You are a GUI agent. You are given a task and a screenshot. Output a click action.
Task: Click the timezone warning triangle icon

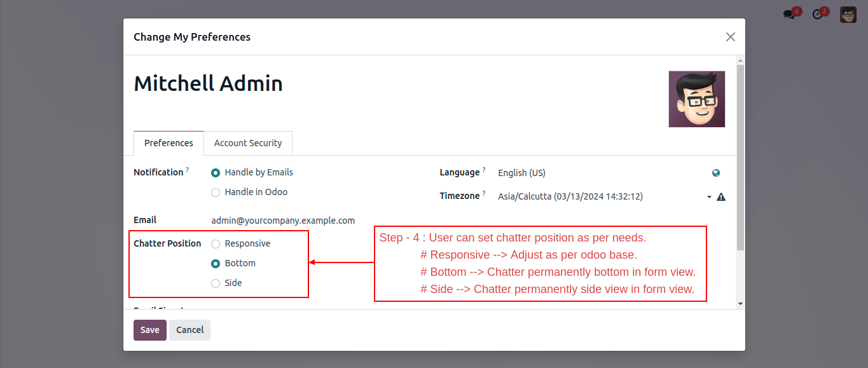click(721, 197)
